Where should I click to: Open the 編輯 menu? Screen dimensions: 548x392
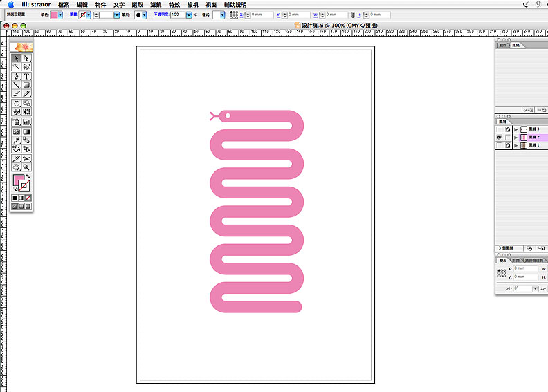[x=82, y=5]
